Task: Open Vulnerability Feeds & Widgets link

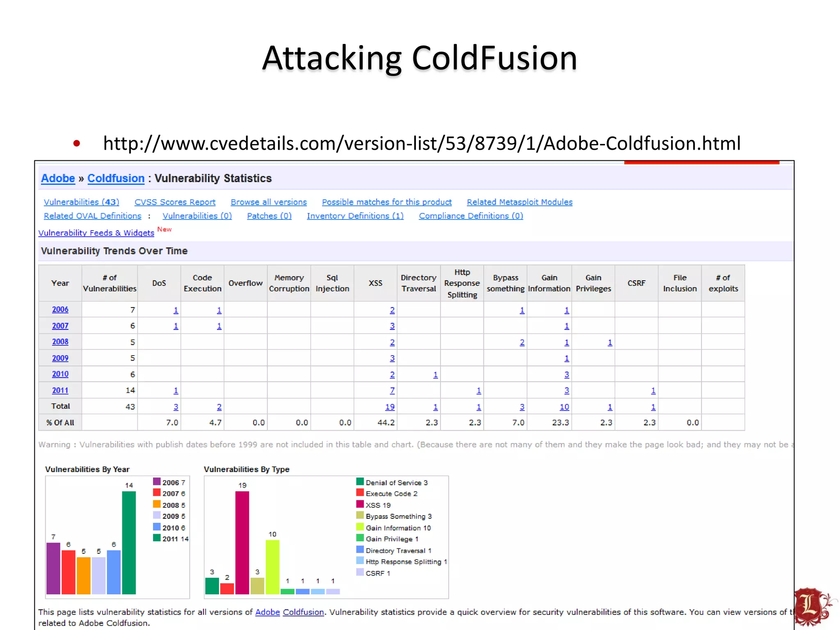Action: point(96,233)
